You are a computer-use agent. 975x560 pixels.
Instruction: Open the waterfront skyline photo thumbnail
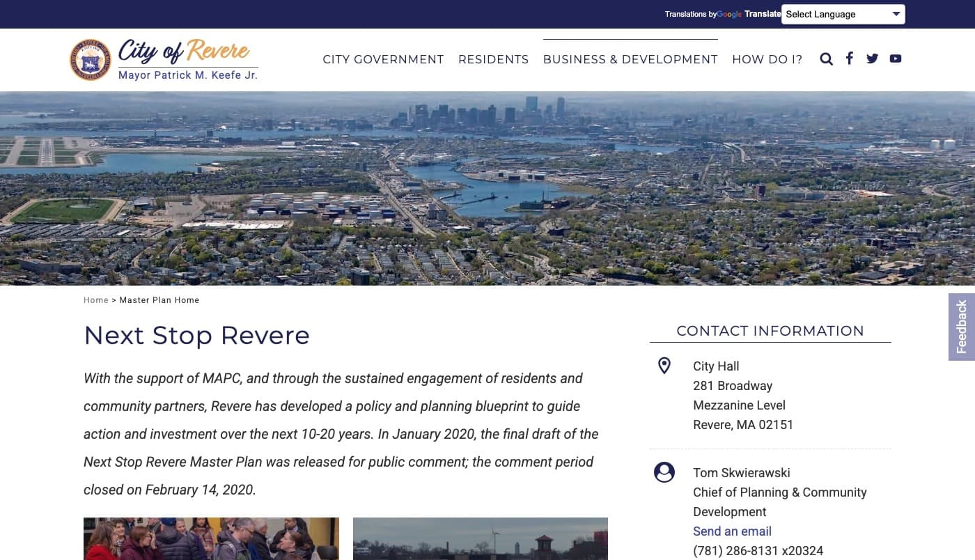click(x=480, y=538)
